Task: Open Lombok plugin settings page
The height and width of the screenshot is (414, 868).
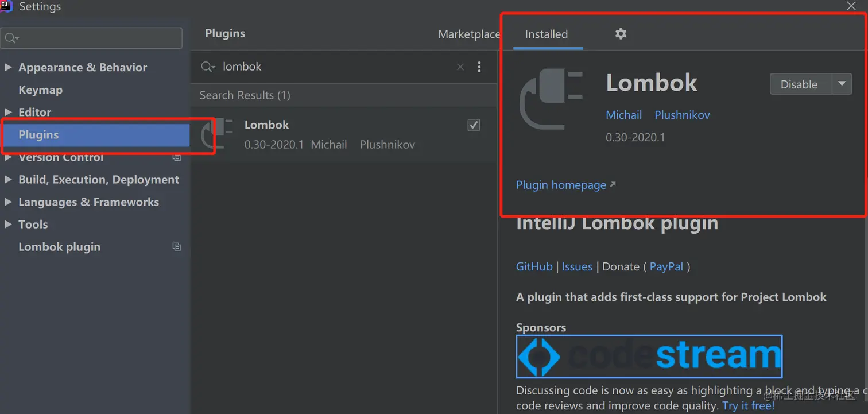Action: pyautogui.click(x=60, y=247)
